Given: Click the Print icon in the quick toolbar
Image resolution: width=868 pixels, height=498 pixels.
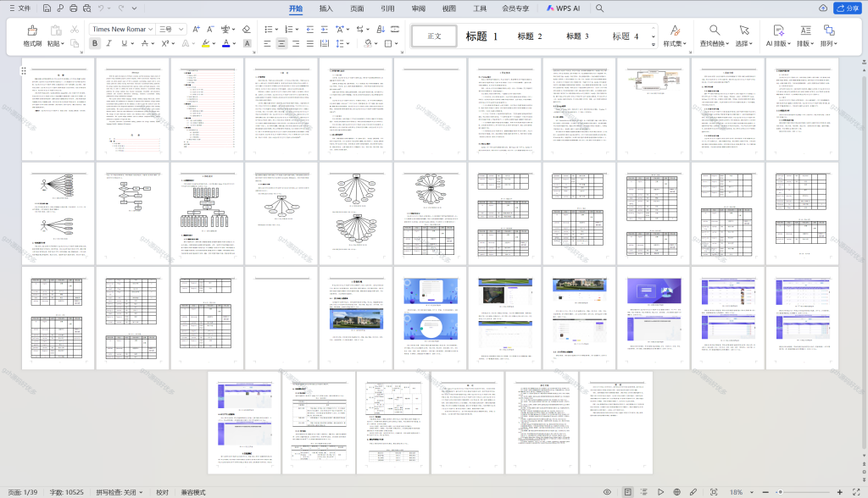Looking at the screenshot, I should [x=73, y=8].
